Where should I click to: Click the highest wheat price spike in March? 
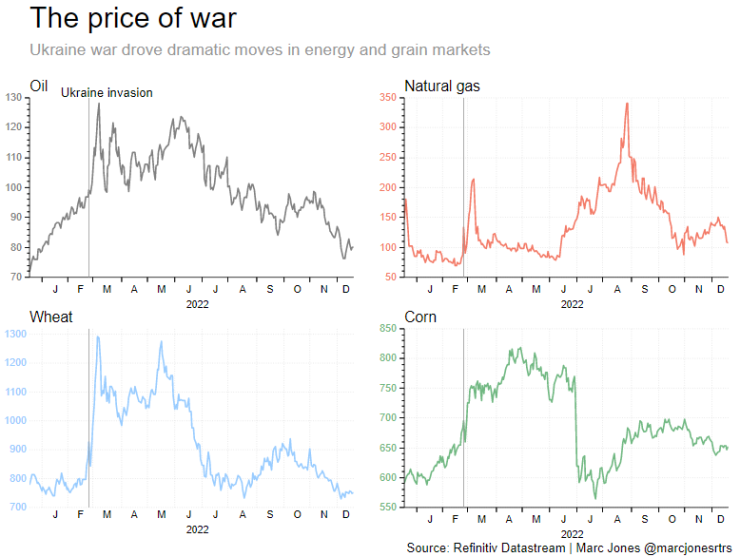pos(98,337)
